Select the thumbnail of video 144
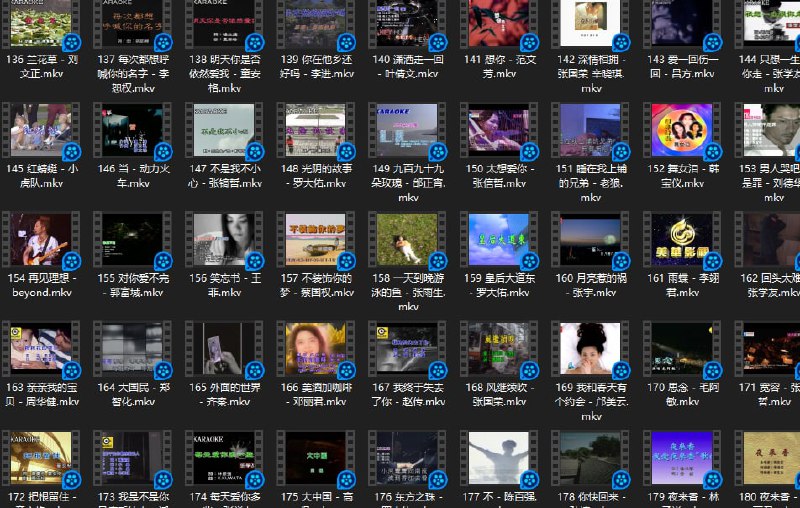 point(767,23)
